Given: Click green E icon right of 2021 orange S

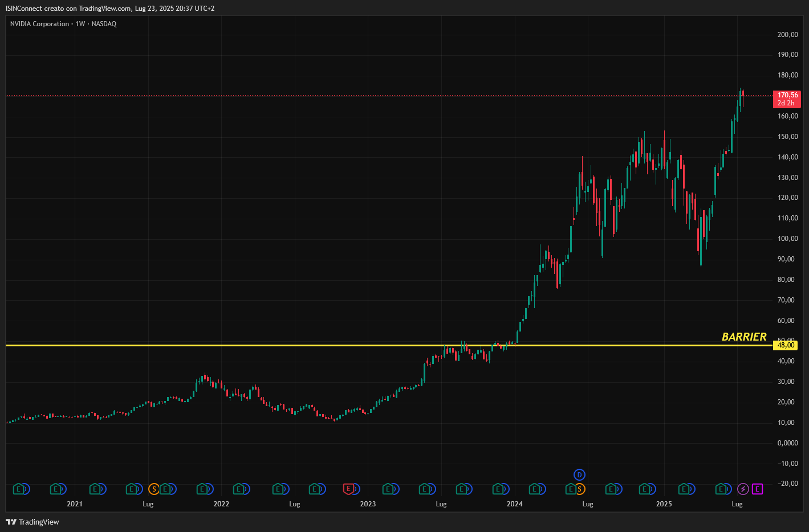Looking at the screenshot, I should tap(165, 489).
